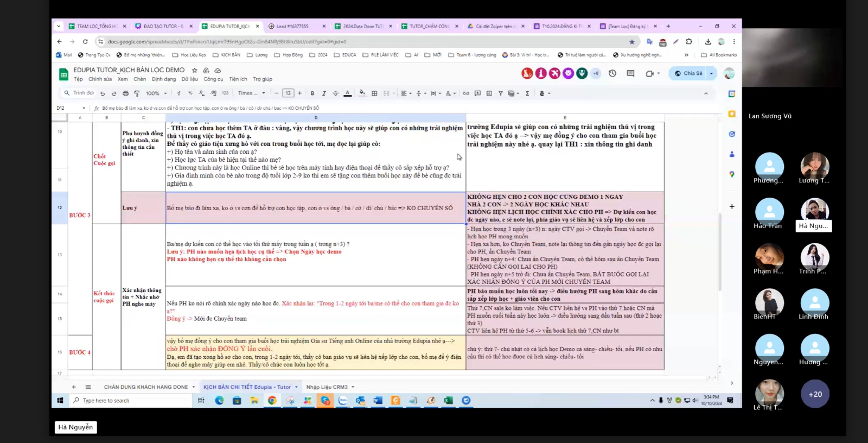Toggle Bold formatting
This screenshot has width=868, height=443.
point(312,93)
